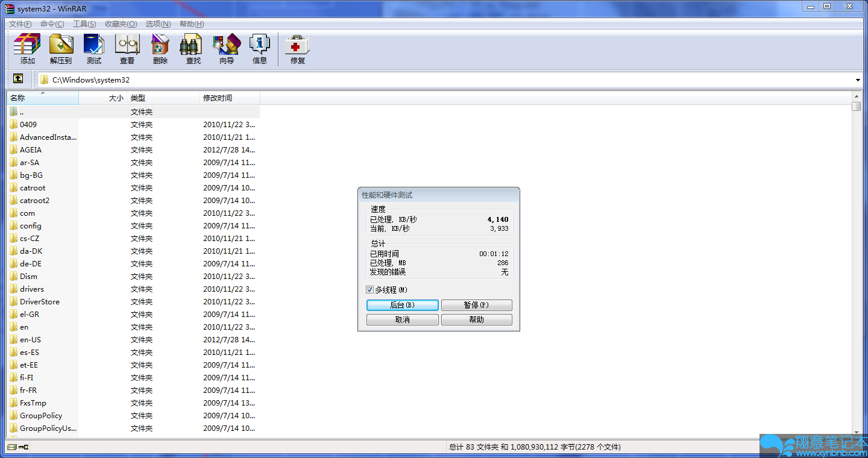Viewport: 868px width, 458px height.
Task: Select the GroupPolicyUs... folder row
Action: [133, 428]
